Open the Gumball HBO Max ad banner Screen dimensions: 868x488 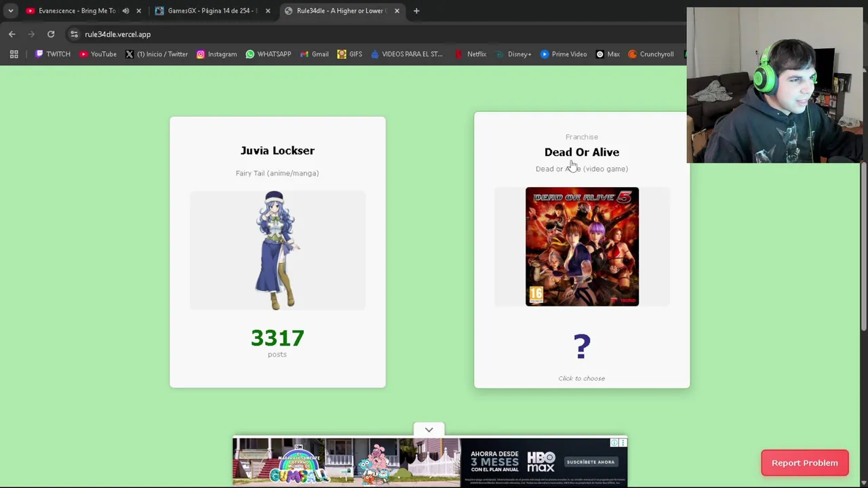[x=430, y=462]
